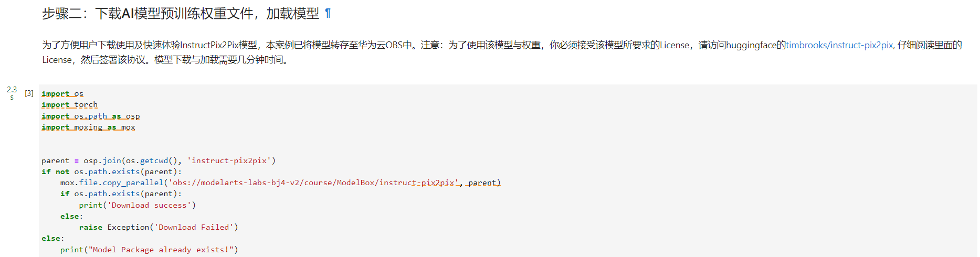Click the 'if not os.path.exists(parent):' line
The width and height of the screenshot is (980, 257).
click(111, 172)
